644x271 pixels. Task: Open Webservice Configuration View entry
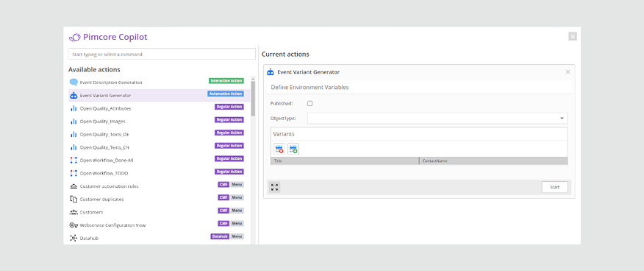pyautogui.click(x=160, y=225)
